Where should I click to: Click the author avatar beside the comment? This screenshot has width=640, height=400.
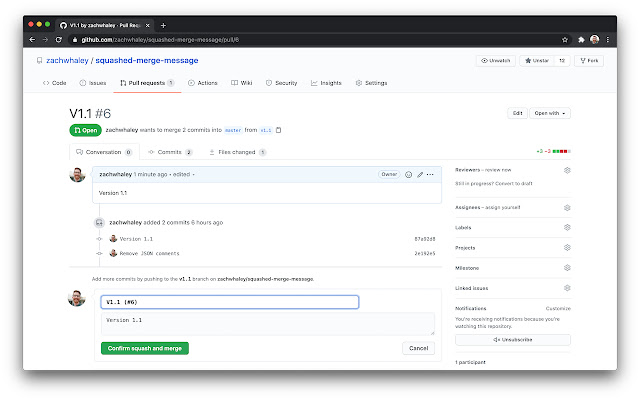[77, 175]
